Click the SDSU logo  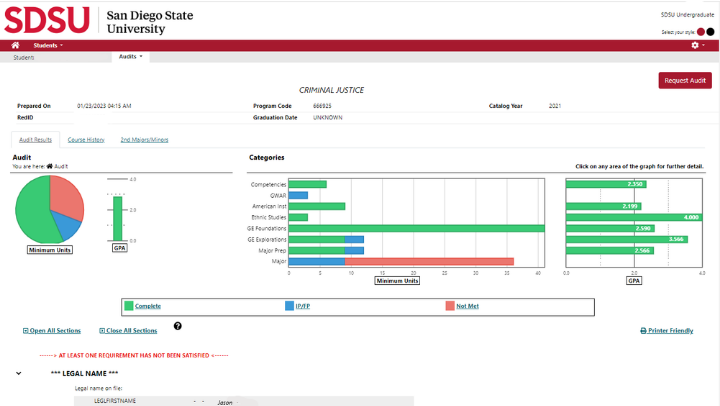[x=50, y=19]
